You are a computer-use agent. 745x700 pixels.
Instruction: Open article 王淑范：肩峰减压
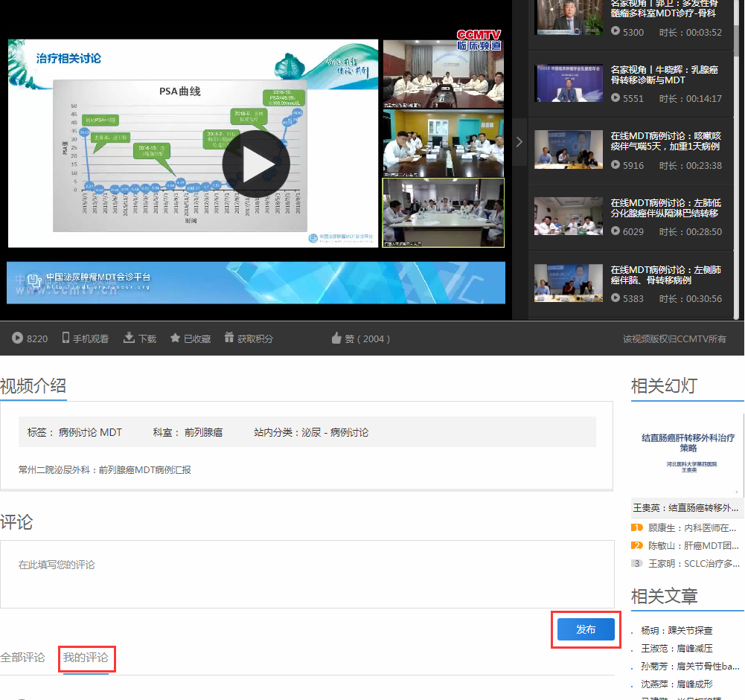click(677, 648)
